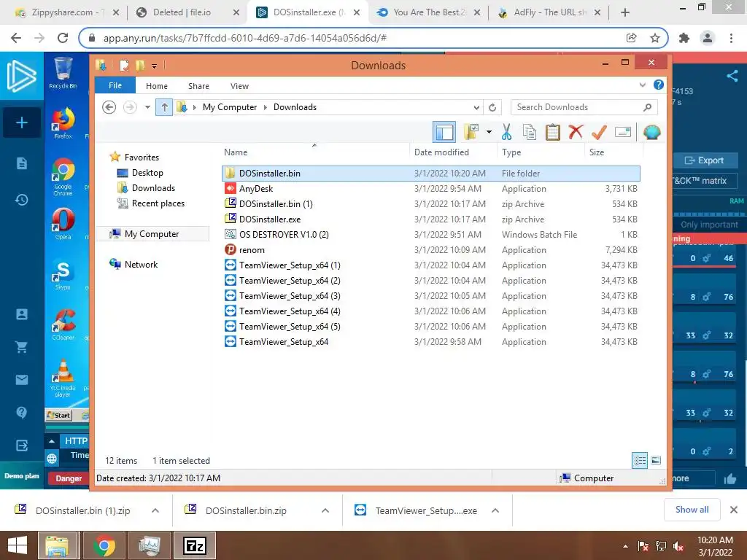Expand the arrow after My Computer breadcrumb

(x=266, y=107)
